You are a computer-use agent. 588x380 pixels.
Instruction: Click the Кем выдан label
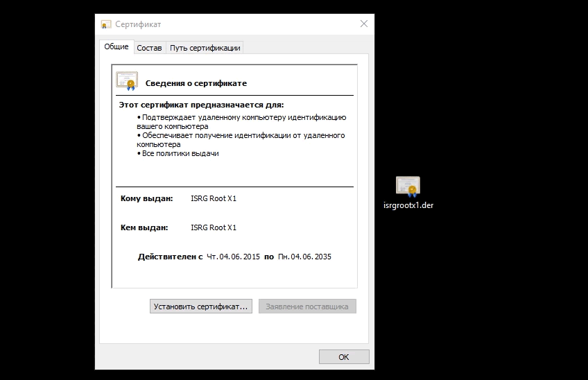click(x=144, y=227)
